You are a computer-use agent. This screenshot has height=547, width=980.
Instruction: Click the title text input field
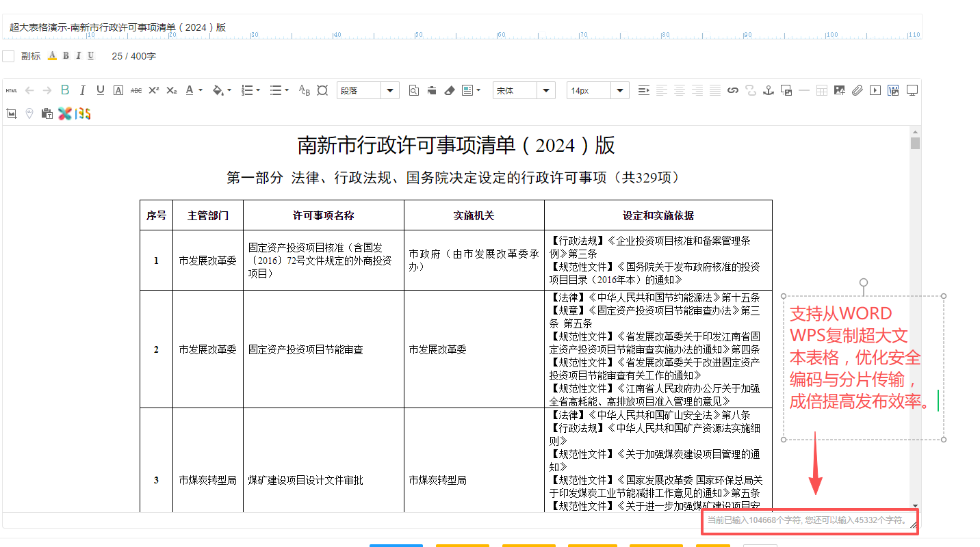point(411,27)
